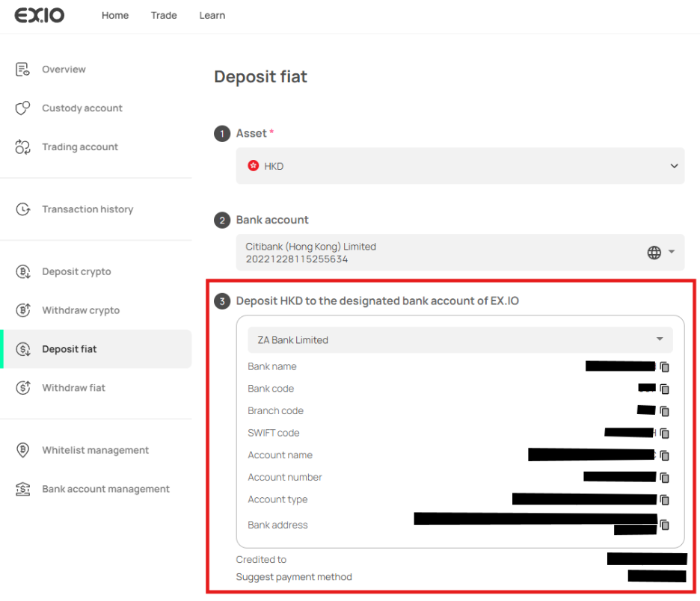Open Whitelist management page
The height and width of the screenshot is (601, 700).
point(96,450)
